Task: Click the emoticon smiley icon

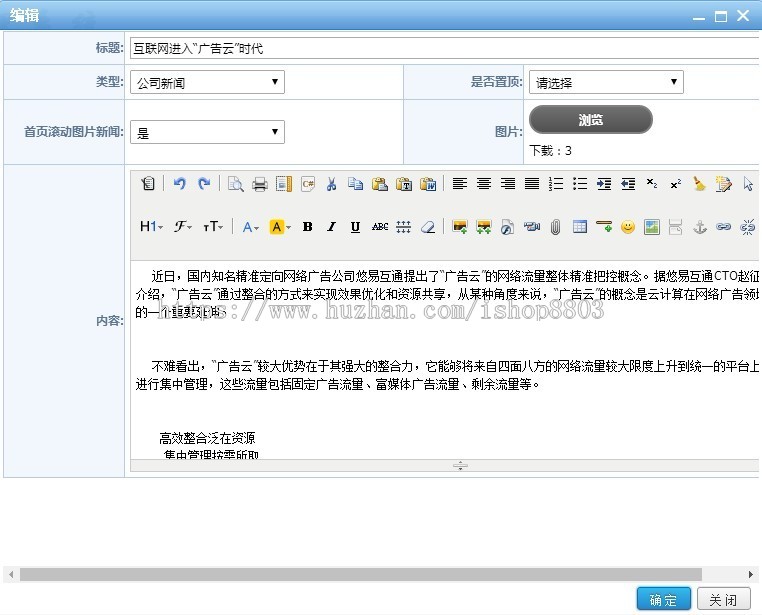Action: click(x=628, y=226)
